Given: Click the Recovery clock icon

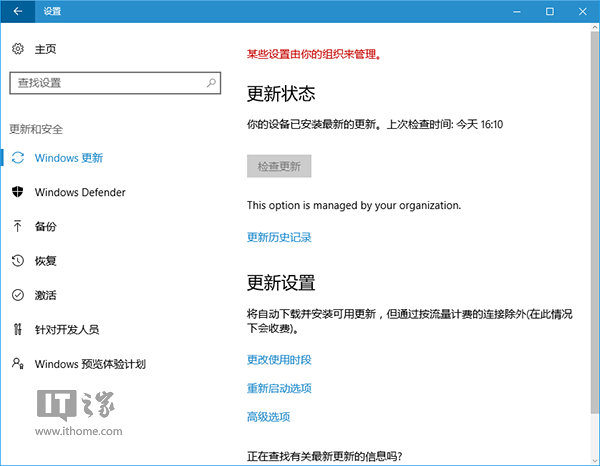Looking at the screenshot, I should pyautogui.click(x=18, y=261).
